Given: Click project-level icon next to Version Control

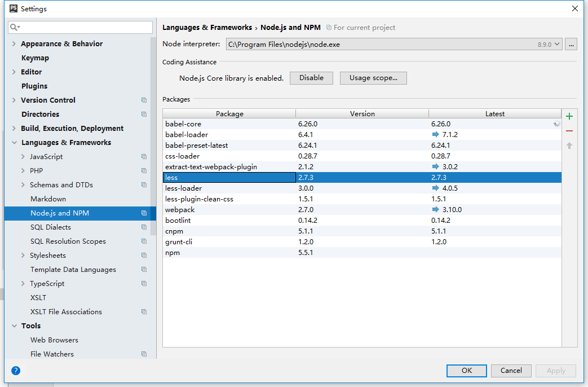Looking at the screenshot, I should point(144,100).
